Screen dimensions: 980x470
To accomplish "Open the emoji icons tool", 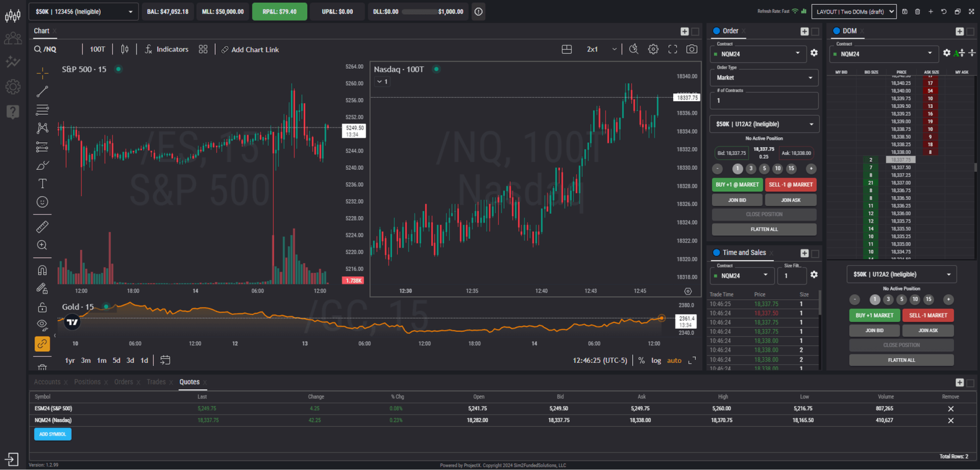I will (x=42, y=202).
